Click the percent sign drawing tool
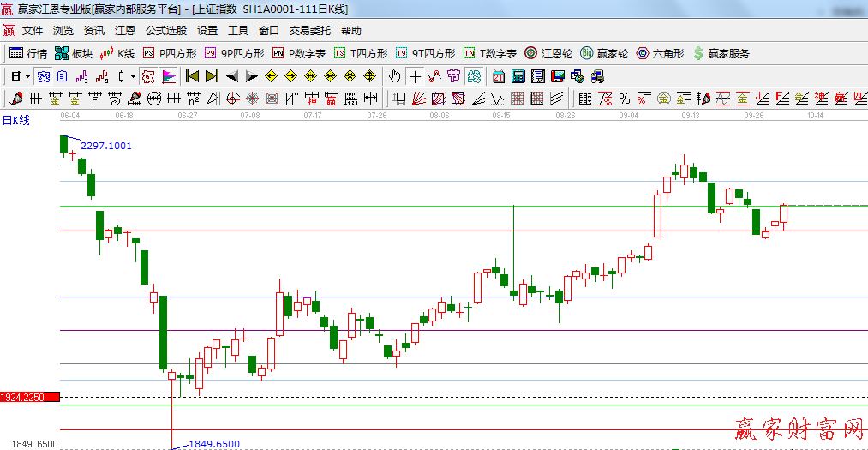Image resolution: width=868 pixels, height=450 pixels. click(625, 98)
